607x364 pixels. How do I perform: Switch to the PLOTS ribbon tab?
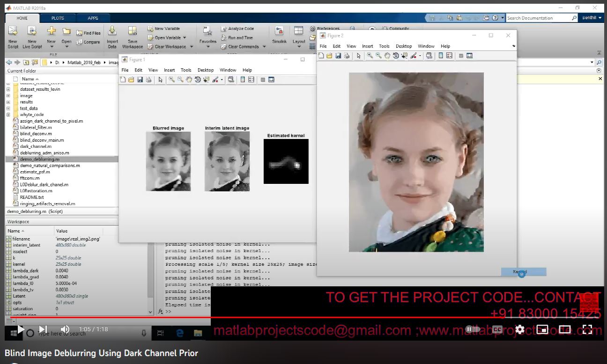coord(58,18)
